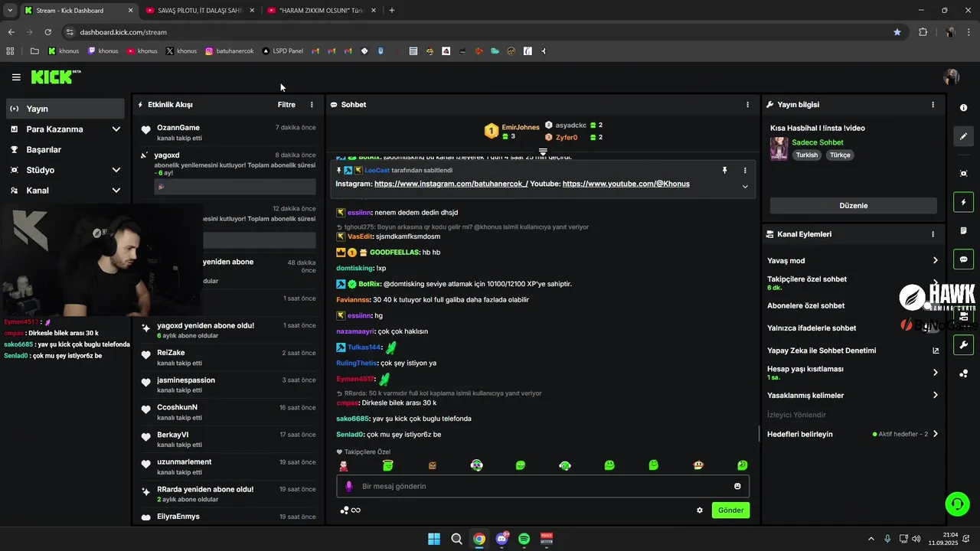Open Discord from the taskbar

[502, 539]
